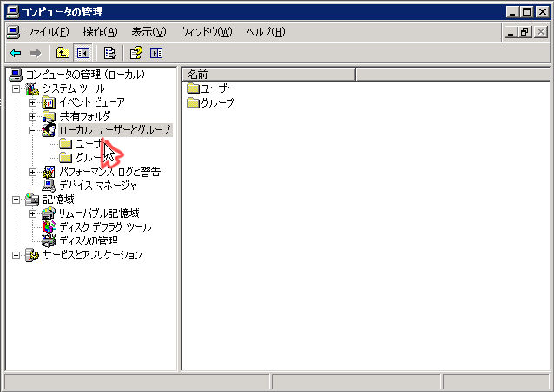Open the ヘルプ(H) menu
The height and width of the screenshot is (392, 554).
[266, 32]
